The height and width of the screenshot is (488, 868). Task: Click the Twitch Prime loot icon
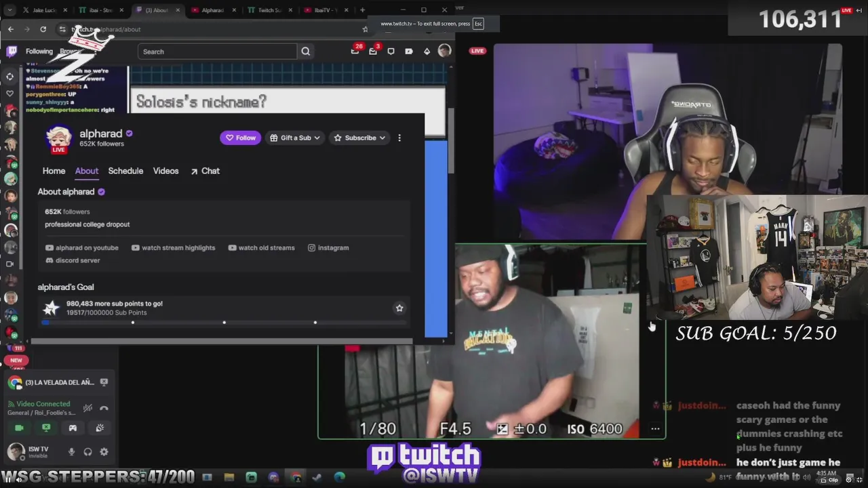coord(409,52)
